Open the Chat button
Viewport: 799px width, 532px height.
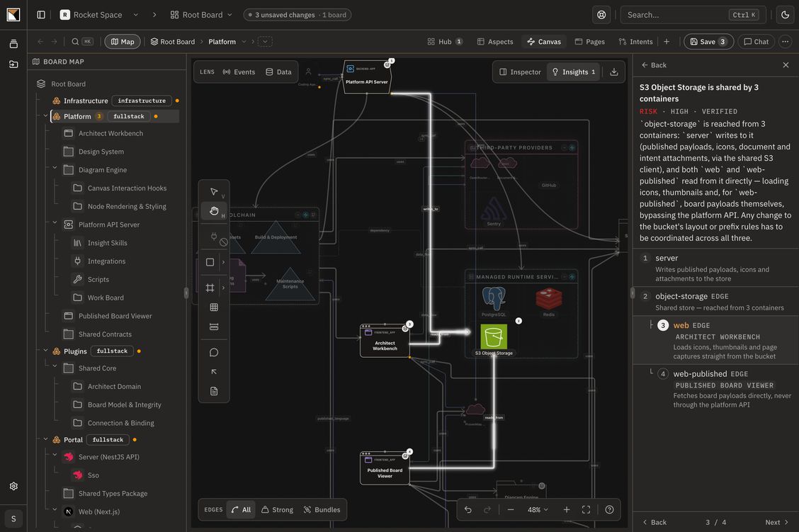click(756, 41)
